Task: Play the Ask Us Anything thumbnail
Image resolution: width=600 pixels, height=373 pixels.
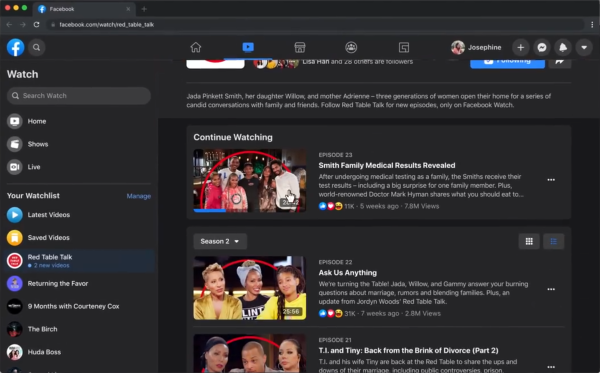Action: click(249, 288)
